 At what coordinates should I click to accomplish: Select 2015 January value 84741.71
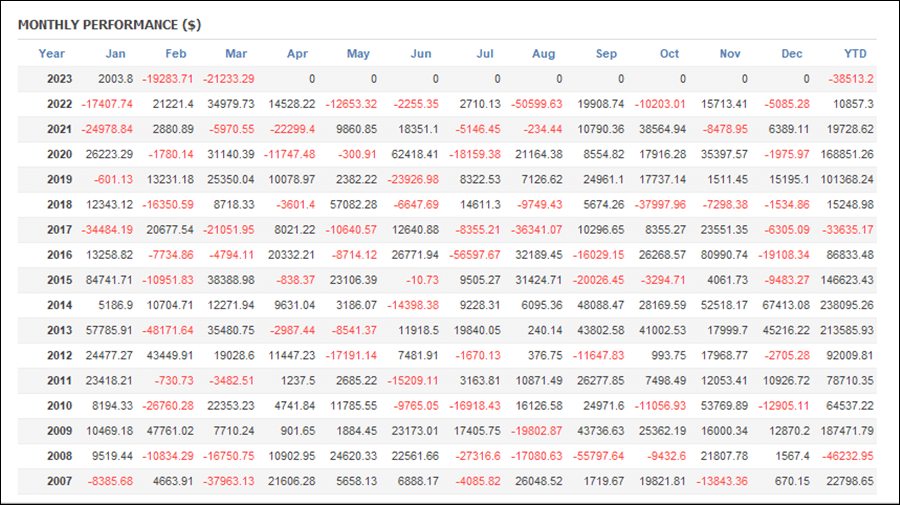(109, 280)
